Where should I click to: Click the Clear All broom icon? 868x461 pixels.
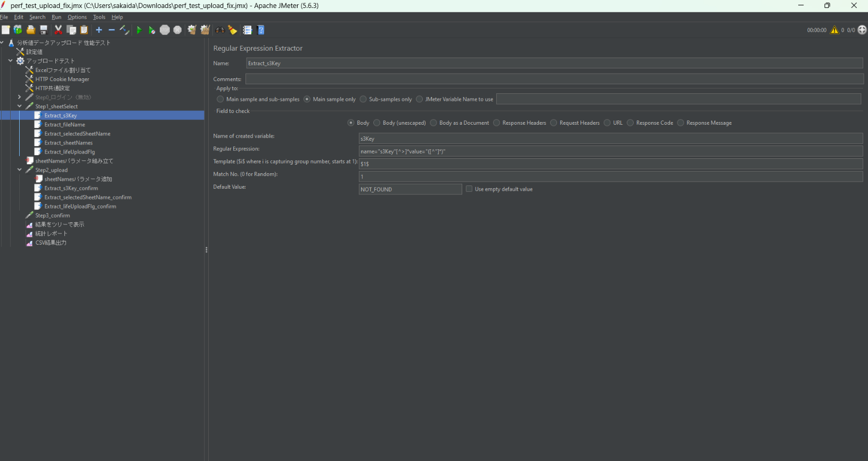pos(205,30)
